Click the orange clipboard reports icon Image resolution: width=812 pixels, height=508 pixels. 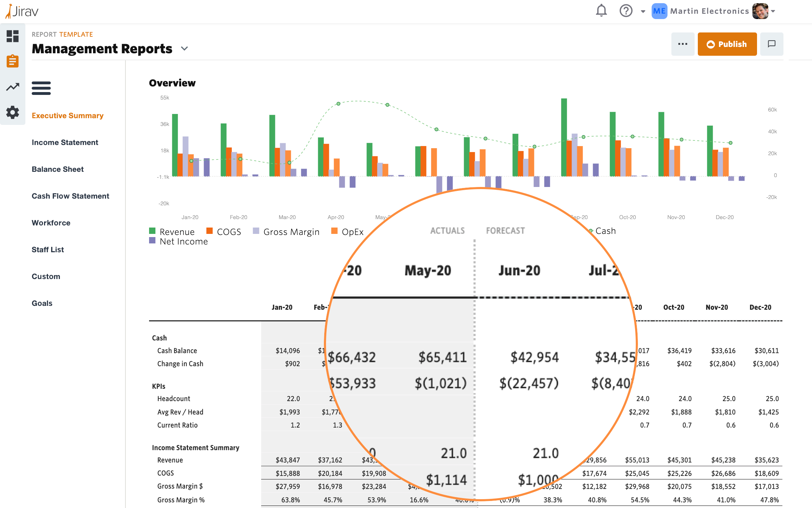(x=13, y=61)
